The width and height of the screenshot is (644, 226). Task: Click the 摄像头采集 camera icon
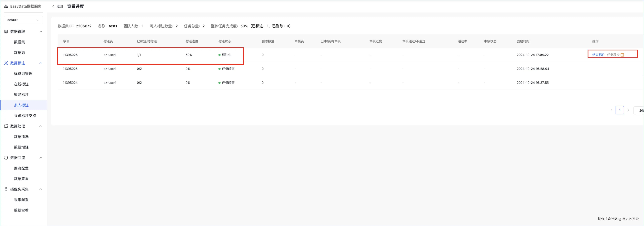[6, 189]
